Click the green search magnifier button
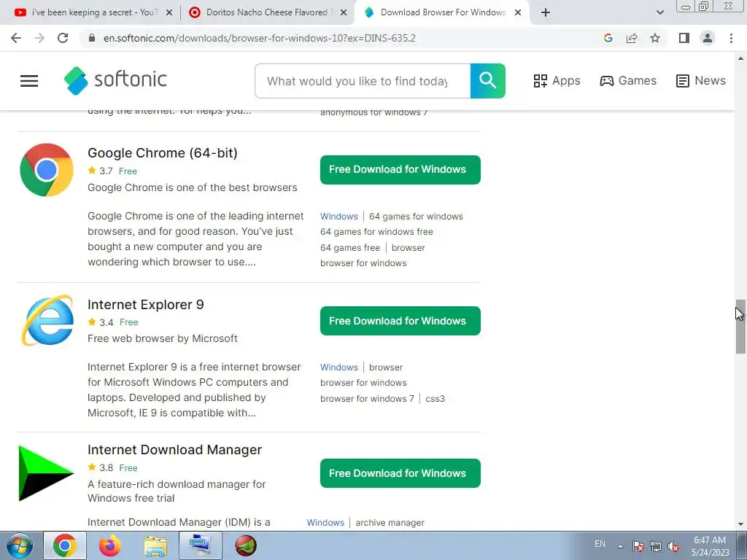Screen dimensions: 747x560 tap(487, 81)
